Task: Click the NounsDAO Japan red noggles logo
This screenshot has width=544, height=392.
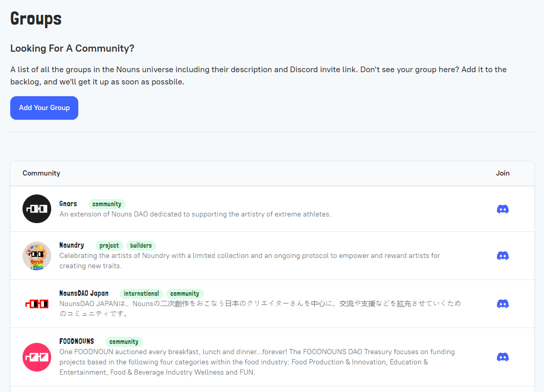Action: tap(37, 304)
